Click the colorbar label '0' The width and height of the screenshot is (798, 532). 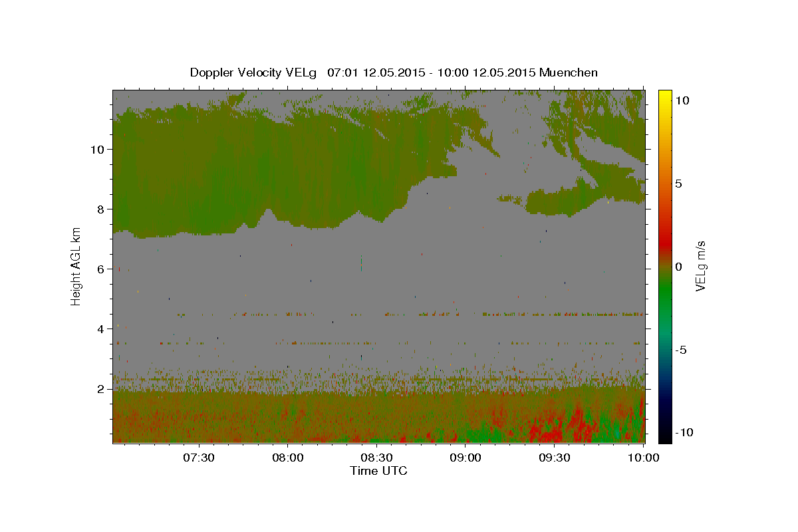(x=679, y=266)
